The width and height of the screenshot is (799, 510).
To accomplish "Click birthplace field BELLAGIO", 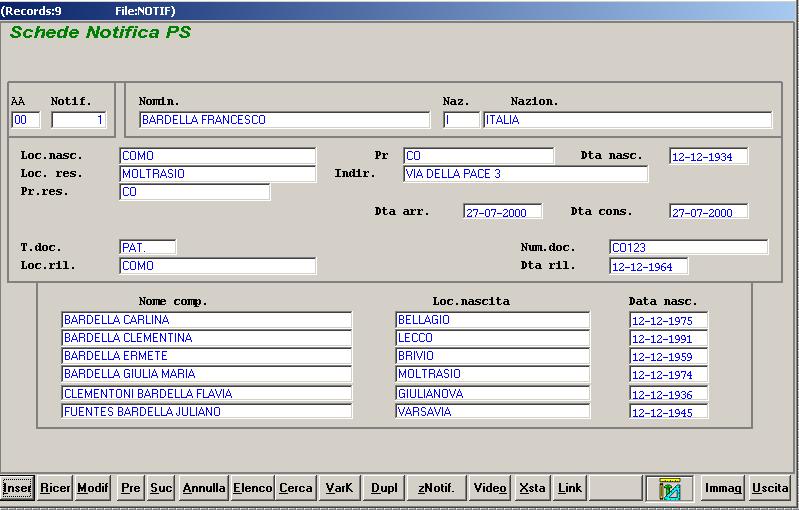I will tap(492, 320).
